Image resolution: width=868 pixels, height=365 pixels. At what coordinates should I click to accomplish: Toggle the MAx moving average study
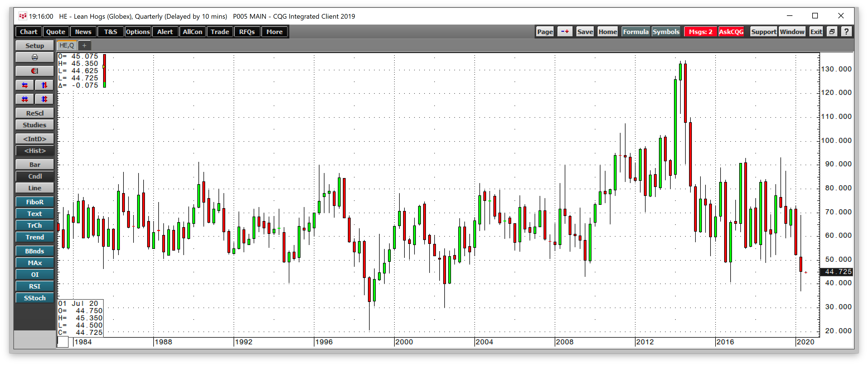[34, 263]
